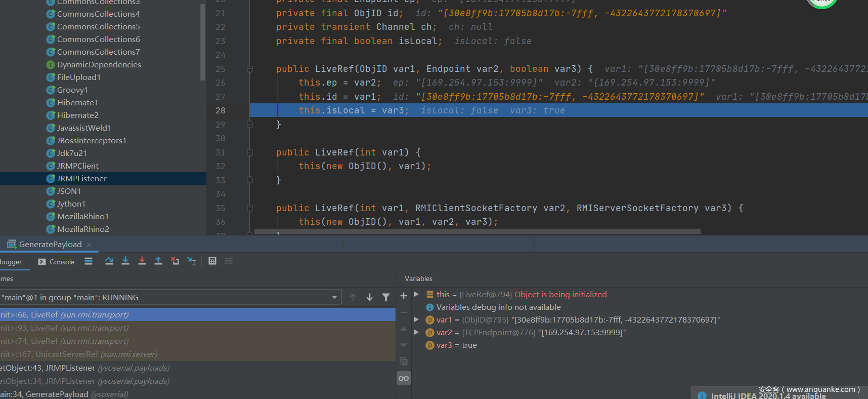
Task: Toggle the Show Watches glasses button
Action: 404,378
